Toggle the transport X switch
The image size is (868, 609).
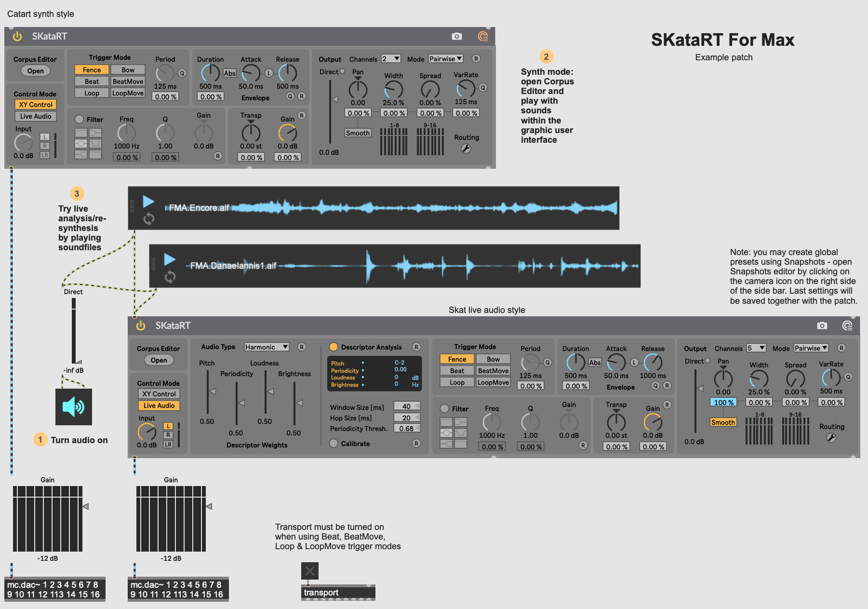point(310,571)
